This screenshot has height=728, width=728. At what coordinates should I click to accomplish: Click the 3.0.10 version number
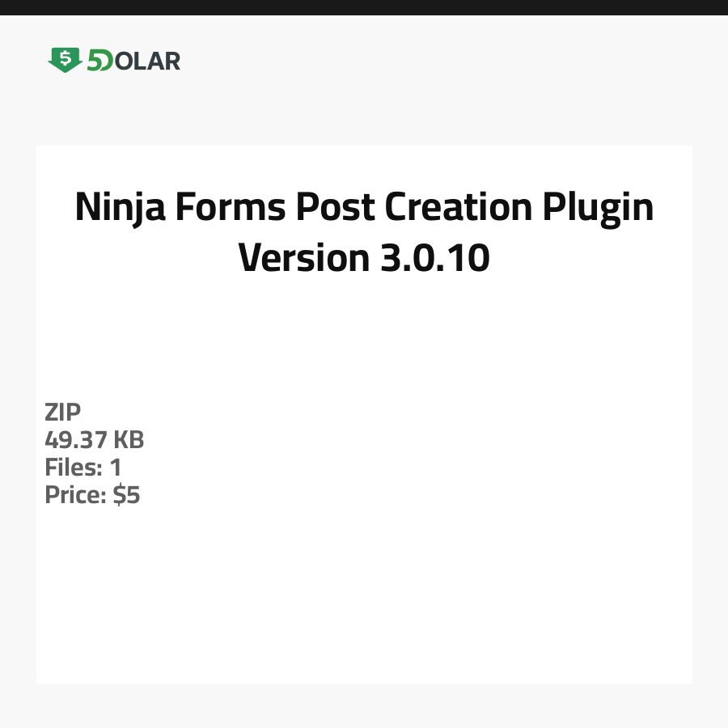434,258
